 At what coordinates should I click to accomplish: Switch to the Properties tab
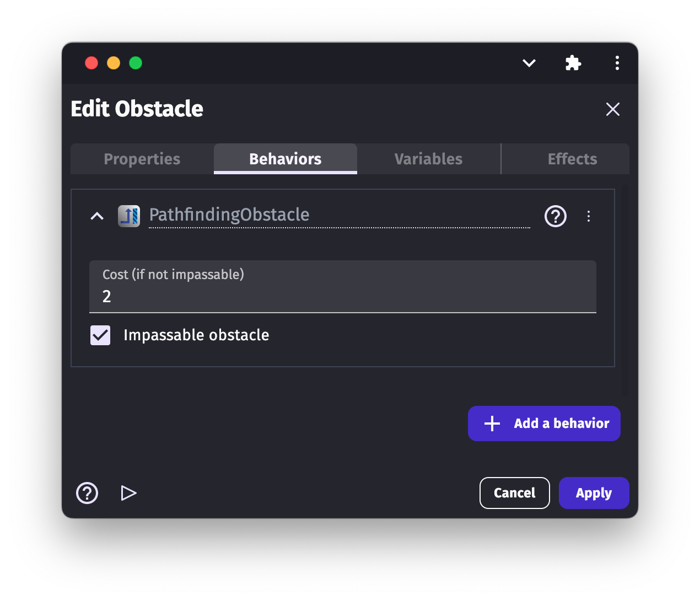(142, 159)
